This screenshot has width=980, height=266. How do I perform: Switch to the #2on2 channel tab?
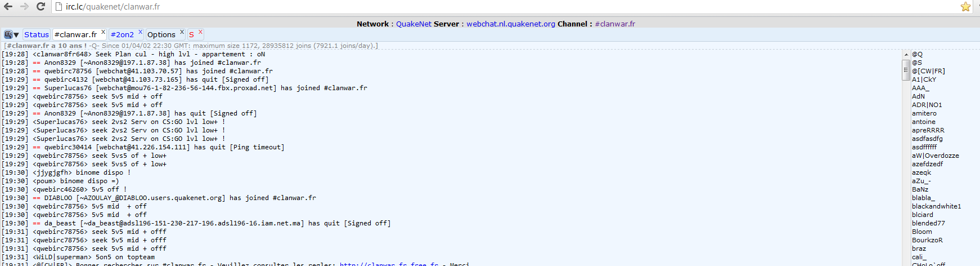[122, 34]
